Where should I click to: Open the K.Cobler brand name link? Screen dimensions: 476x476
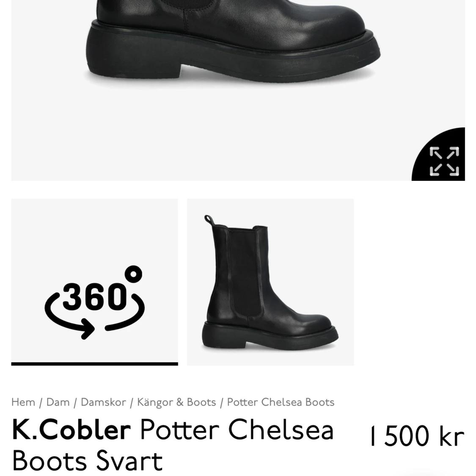tap(72, 429)
